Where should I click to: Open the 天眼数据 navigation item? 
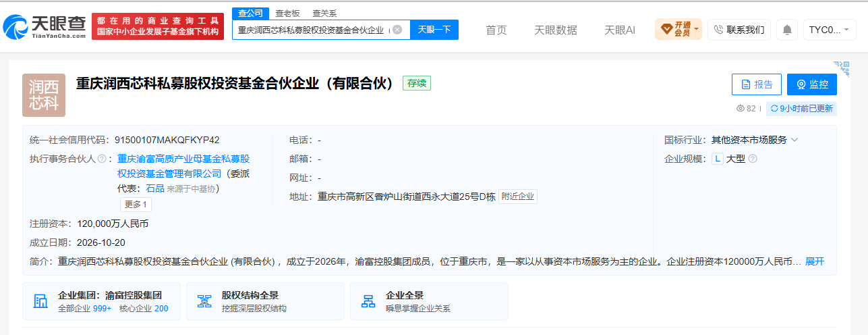pyautogui.click(x=556, y=30)
